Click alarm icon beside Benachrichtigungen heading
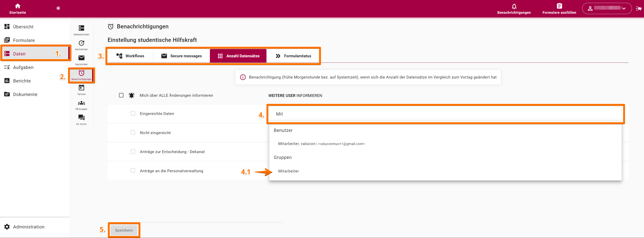Screen dimensions: 644x238 coord(111,26)
